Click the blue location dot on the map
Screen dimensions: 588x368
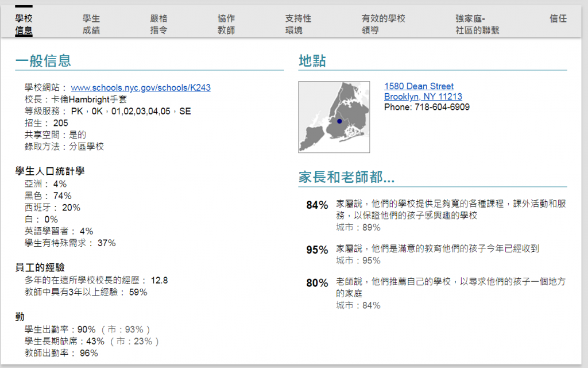[x=339, y=121]
